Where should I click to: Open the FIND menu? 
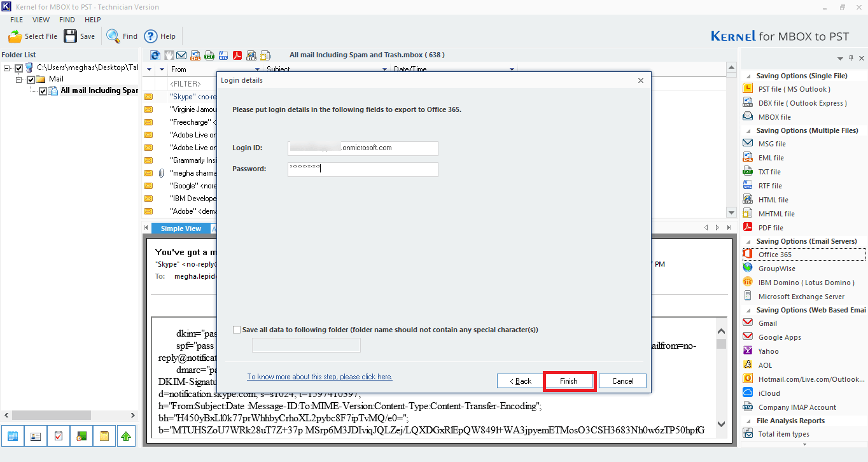coord(67,20)
